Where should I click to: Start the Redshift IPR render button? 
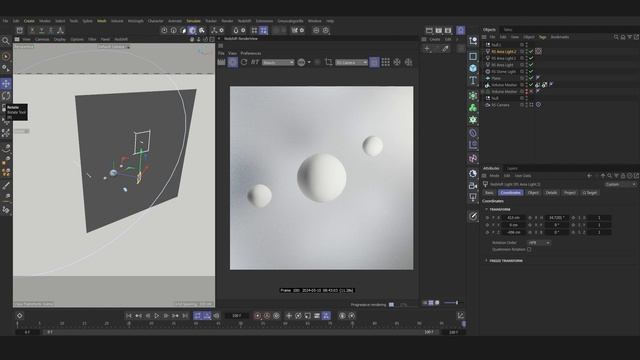click(233, 62)
